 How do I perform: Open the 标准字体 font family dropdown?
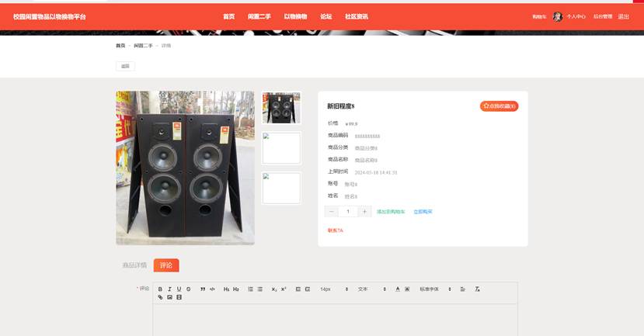435,289
